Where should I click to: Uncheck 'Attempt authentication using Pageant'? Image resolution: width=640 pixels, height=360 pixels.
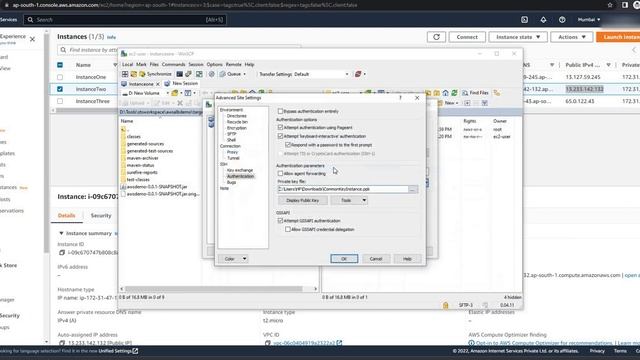280,127
